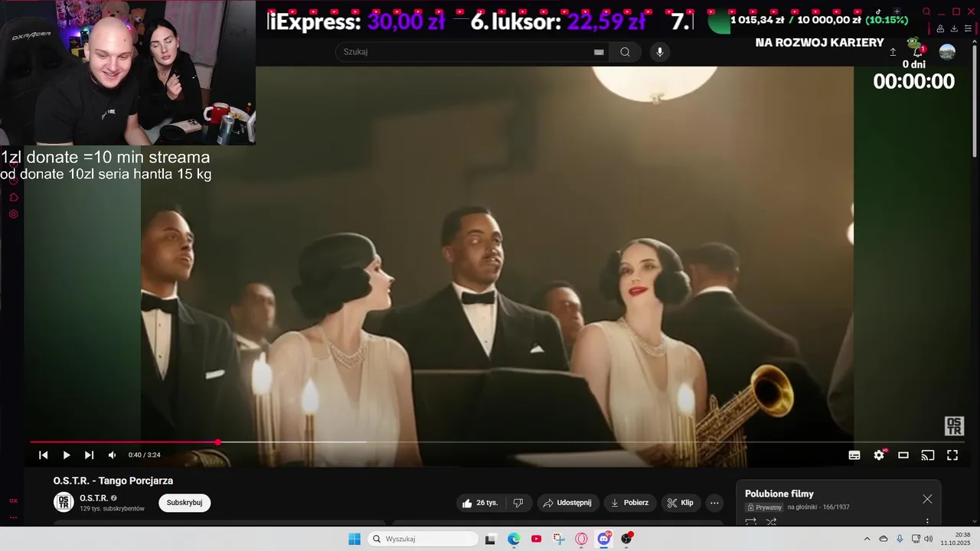Open the YouTube create upload icon

pos(893,52)
